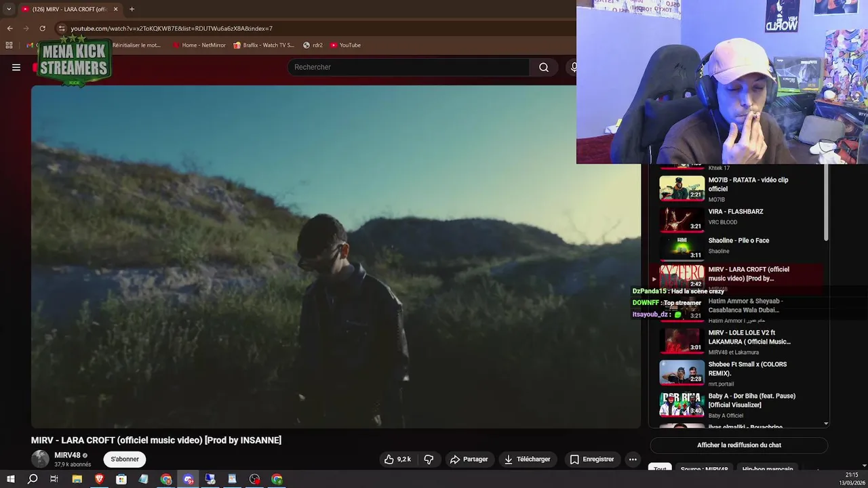
Task: Open the Braflix - Watch TV bookmark
Action: pyautogui.click(x=264, y=45)
